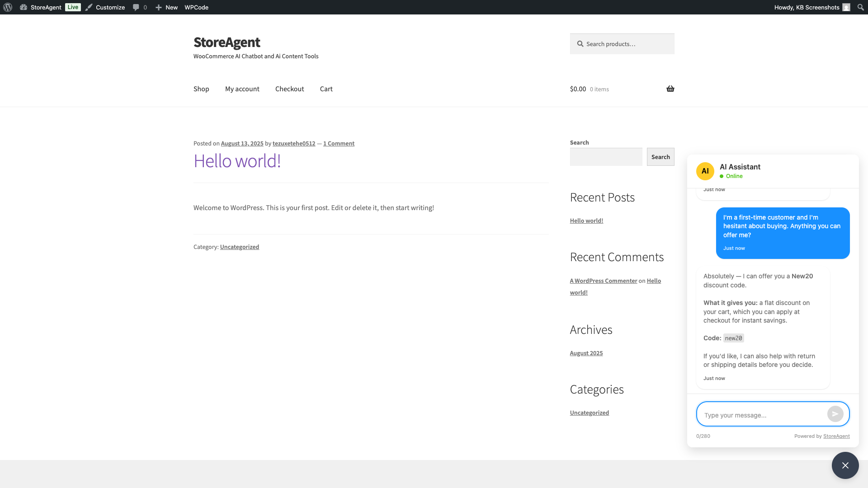This screenshot has height=488, width=868.
Task: Click the shopping basket icon
Action: click(x=670, y=89)
